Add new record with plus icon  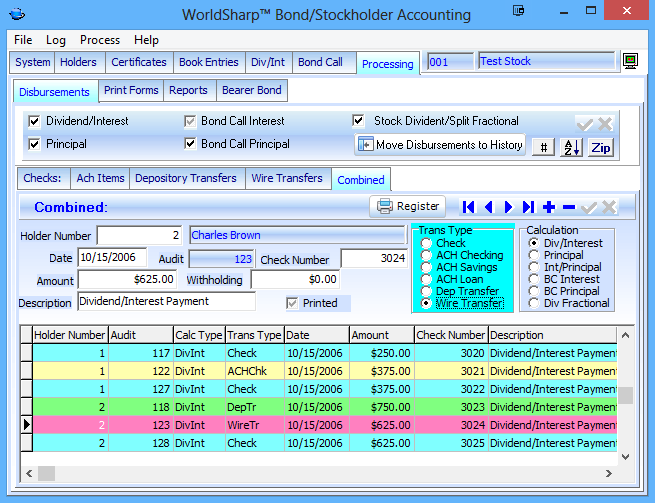click(549, 207)
